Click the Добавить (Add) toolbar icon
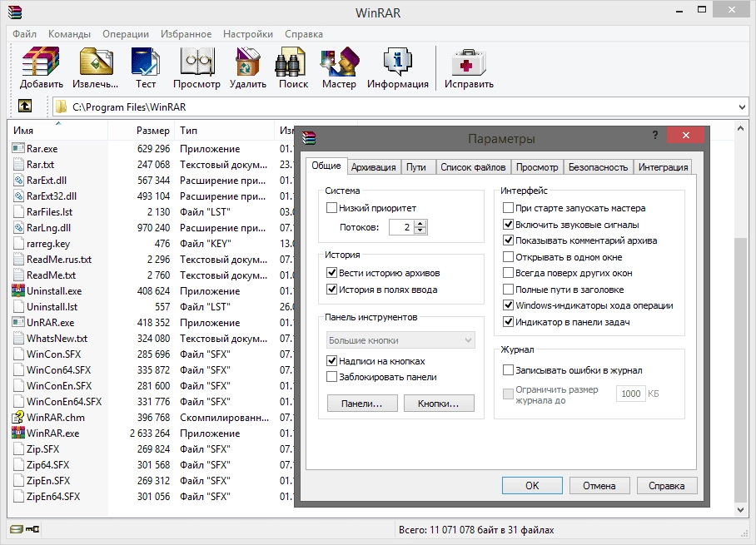756x545 pixels. point(41,62)
